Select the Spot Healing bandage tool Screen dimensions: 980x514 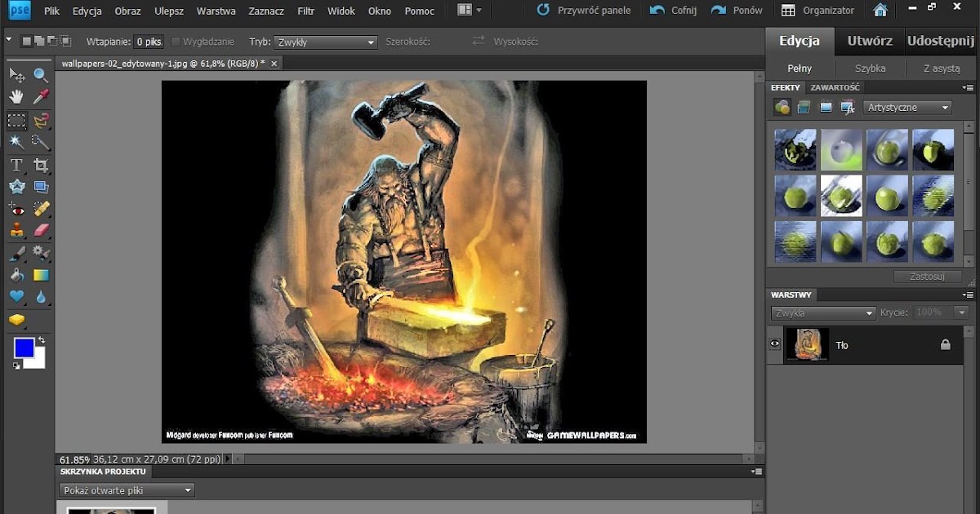41,209
